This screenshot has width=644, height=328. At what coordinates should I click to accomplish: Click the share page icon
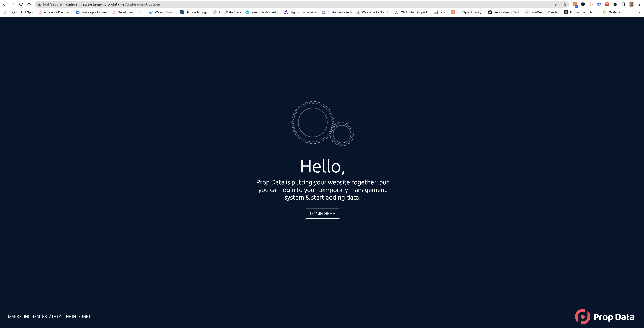point(557,4)
